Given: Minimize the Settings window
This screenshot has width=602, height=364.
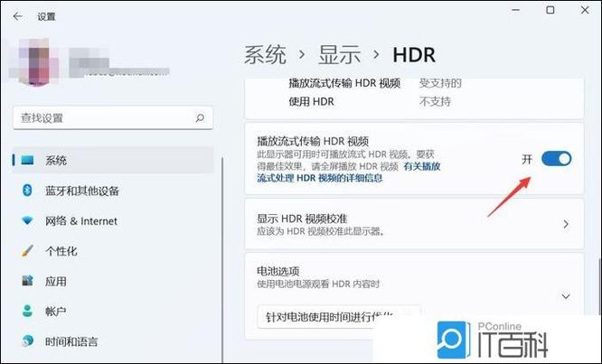Looking at the screenshot, I should [515, 10].
